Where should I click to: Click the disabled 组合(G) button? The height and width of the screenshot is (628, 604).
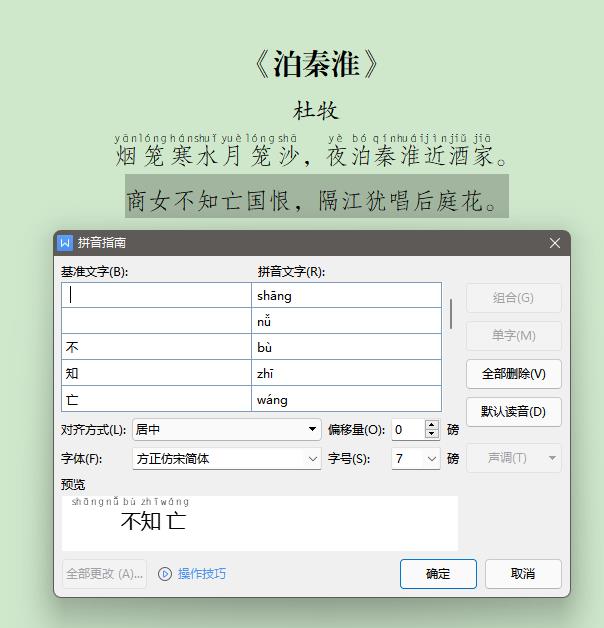[x=514, y=298]
